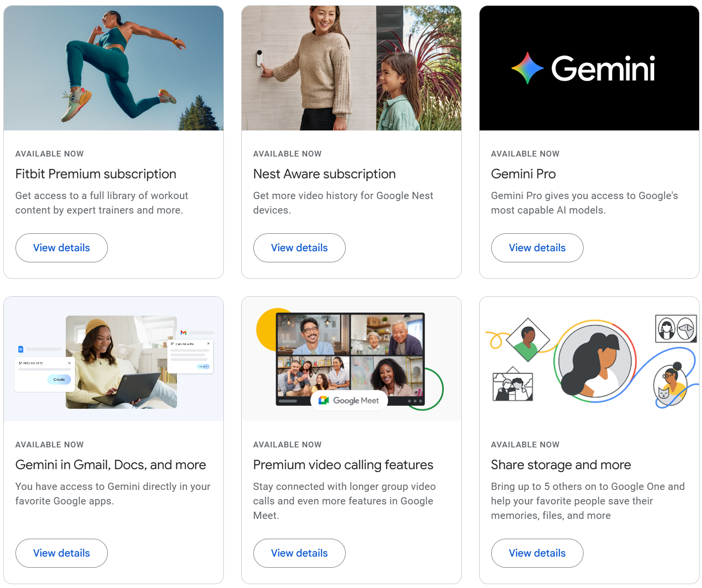
Task: Click the Premium video calling features heading
Action: [343, 465]
